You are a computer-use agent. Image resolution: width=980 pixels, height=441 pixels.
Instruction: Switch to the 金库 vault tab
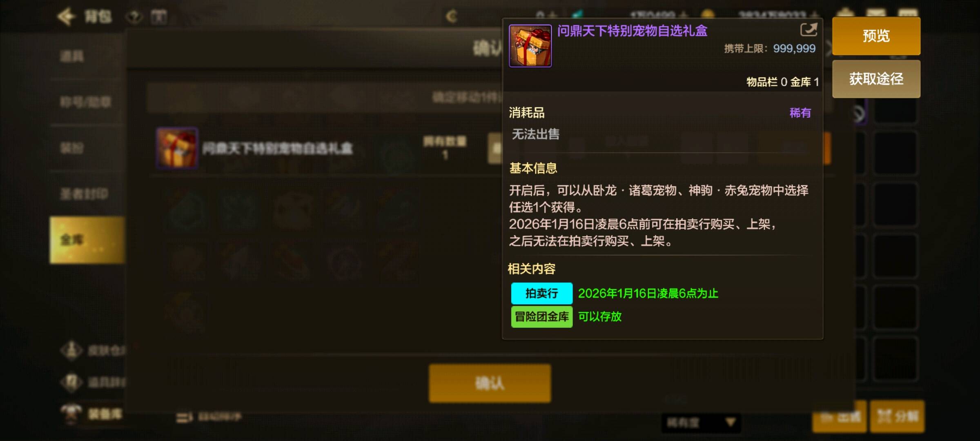[x=87, y=240]
